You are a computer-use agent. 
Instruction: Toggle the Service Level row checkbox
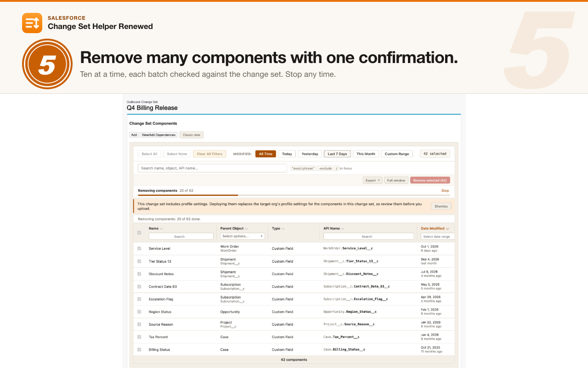pyautogui.click(x=139, y=248)
